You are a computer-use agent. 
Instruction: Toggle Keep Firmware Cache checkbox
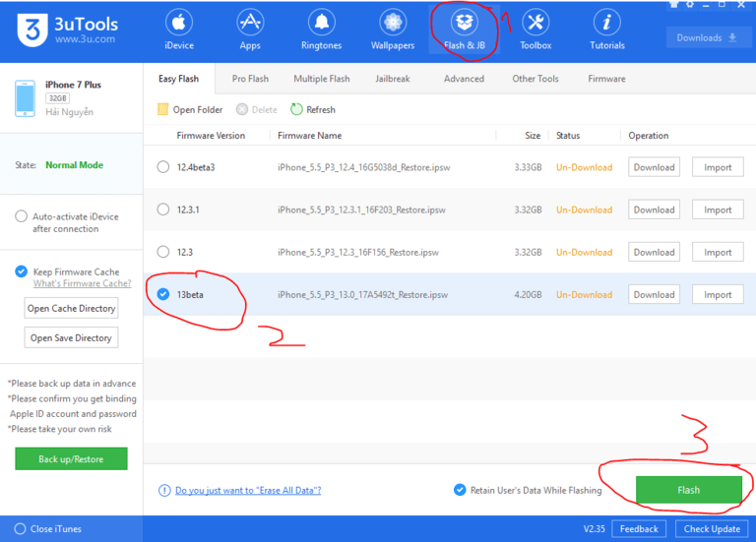click(x=22, y=271)
